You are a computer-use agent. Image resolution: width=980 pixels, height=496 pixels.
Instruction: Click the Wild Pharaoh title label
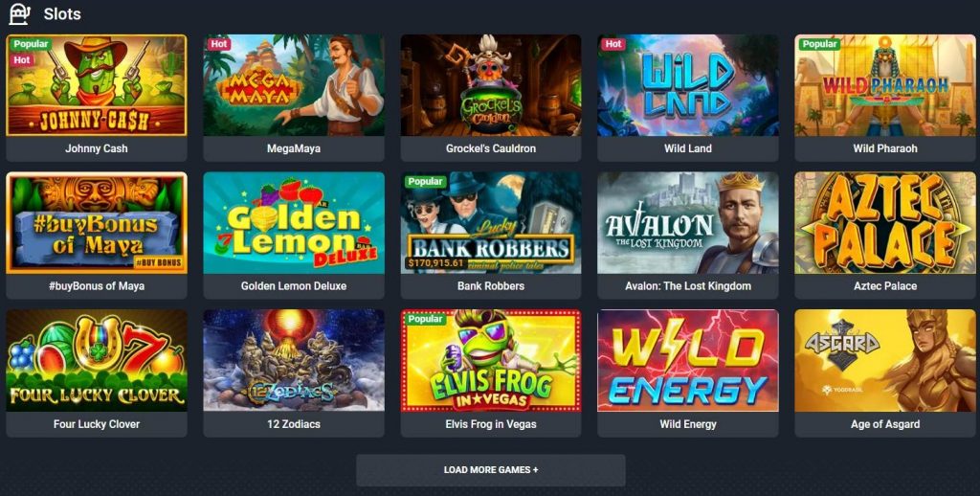[x=885, y=148]
